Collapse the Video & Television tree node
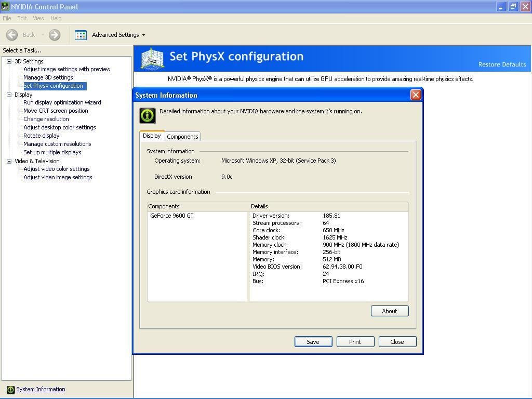 click(x=9, y=161)
